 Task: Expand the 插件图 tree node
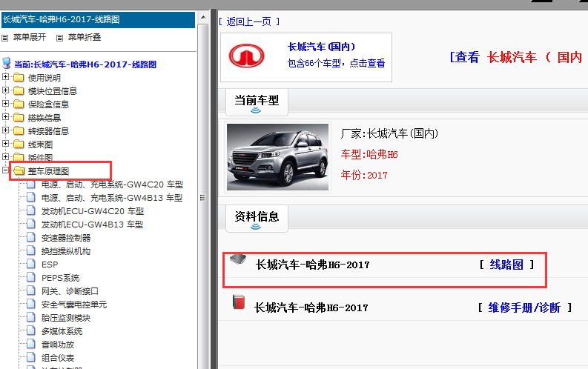click(x=5, y=157)
